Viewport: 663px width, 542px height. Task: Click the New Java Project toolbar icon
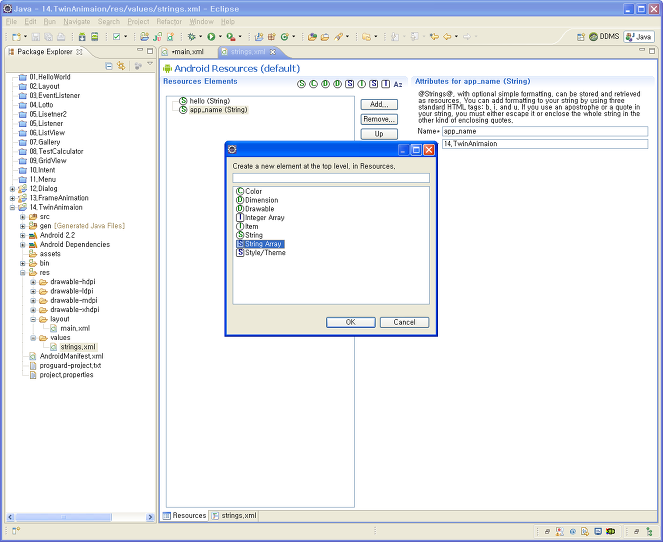click(258, 37)
